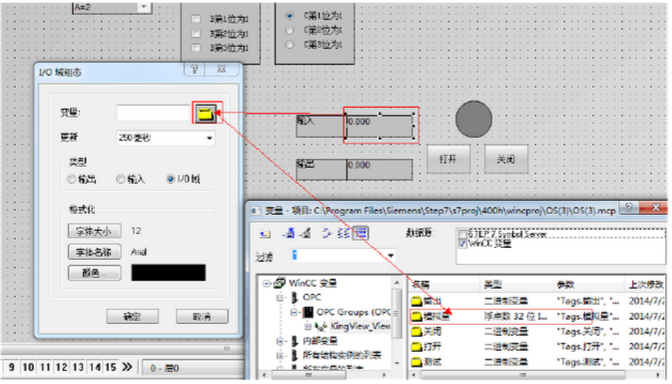Click the small icons view button in 变量 toolbar
The width and height of the screenshot is (672, 384).
click(327, 233)
